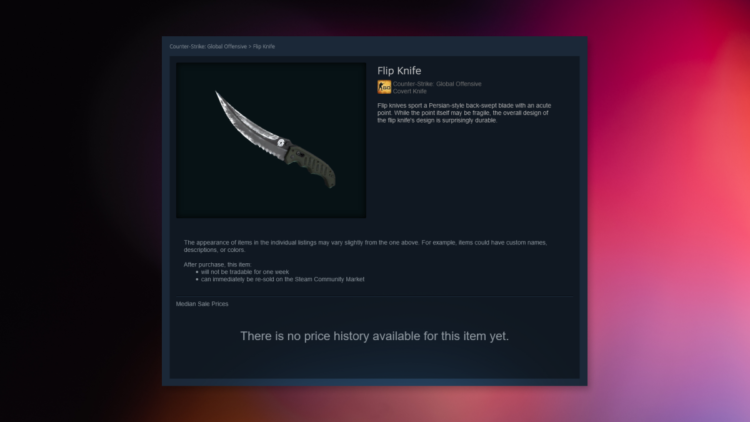Click the Steam Community Market text

(x=330, y=279)
